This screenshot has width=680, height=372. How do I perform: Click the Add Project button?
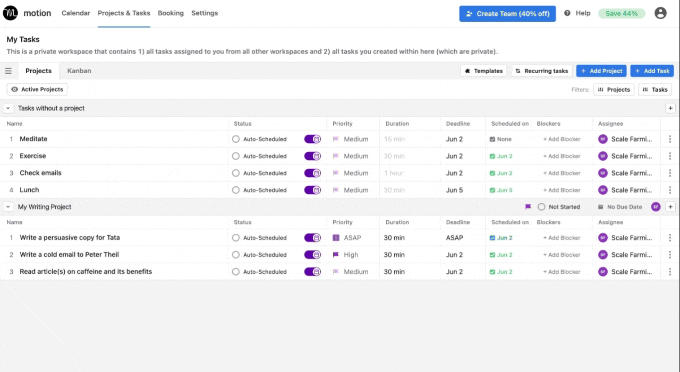point(601,71)
